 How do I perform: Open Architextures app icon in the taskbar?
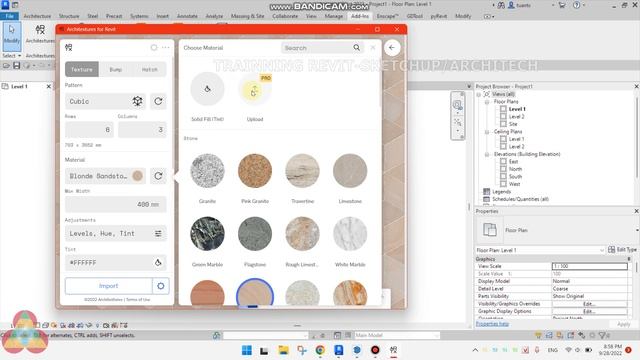click(x=393, y=350)
